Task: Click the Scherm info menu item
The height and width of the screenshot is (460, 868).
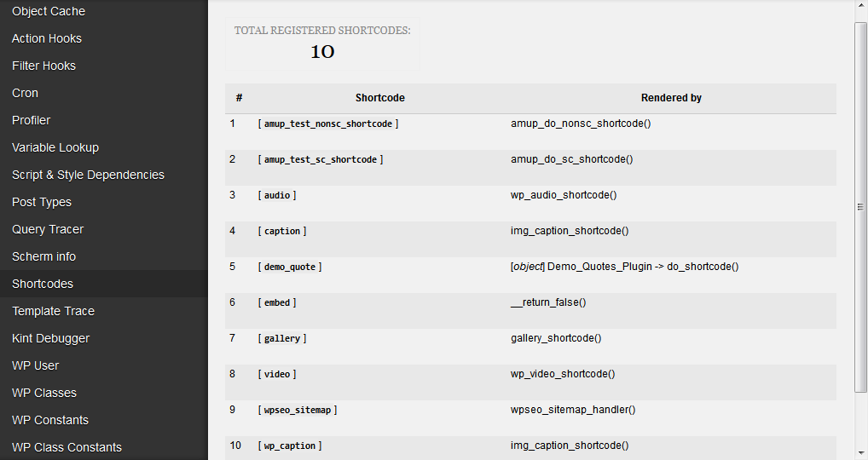Action: [x=43, y=256]
